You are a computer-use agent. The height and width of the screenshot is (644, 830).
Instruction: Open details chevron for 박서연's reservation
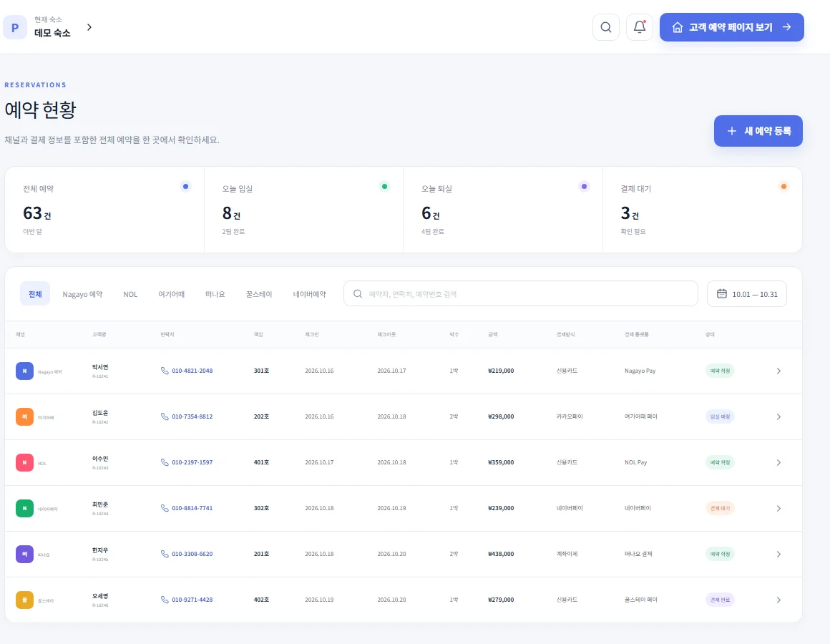(x=778, y=371)
